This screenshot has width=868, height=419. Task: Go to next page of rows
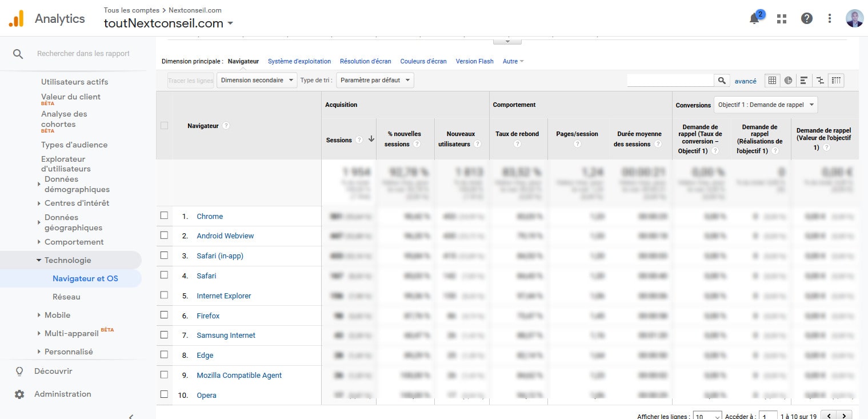[x=844, y=416]
